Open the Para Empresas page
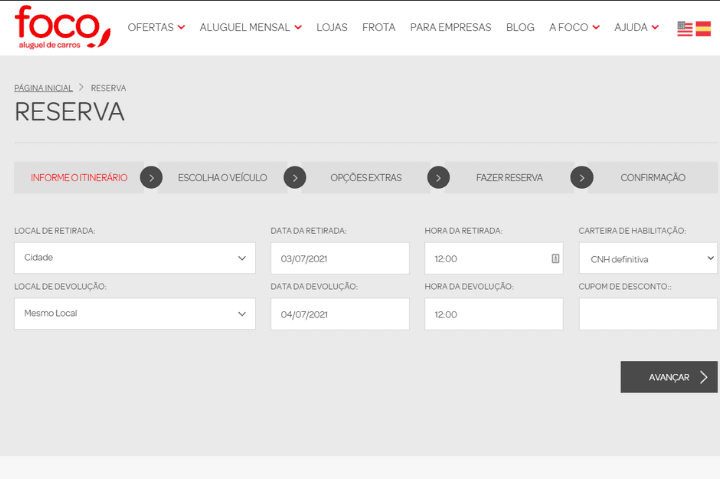The height and width of the screenshot is (479, 720). (x=450, y=28)
